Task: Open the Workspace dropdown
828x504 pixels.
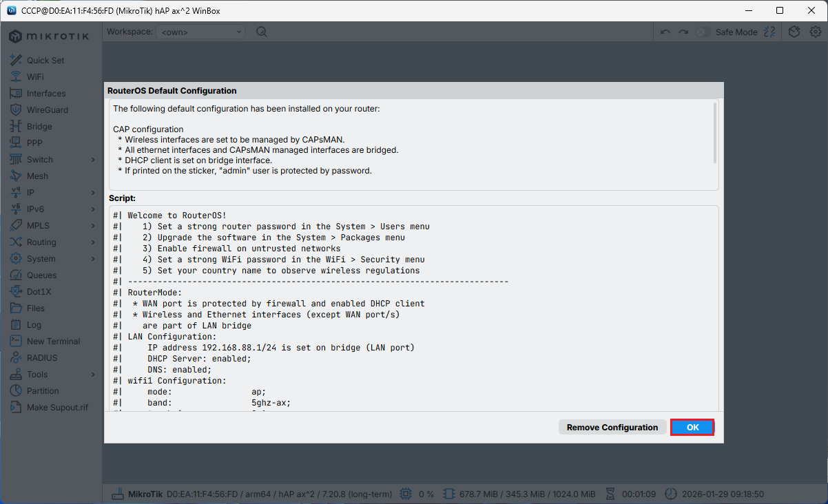Action: [200, 32]
